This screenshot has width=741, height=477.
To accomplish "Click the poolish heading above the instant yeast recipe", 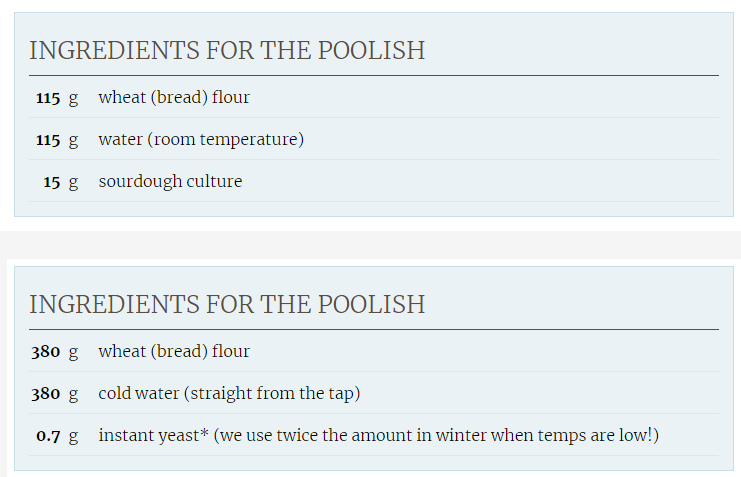I will coord(227,305).
